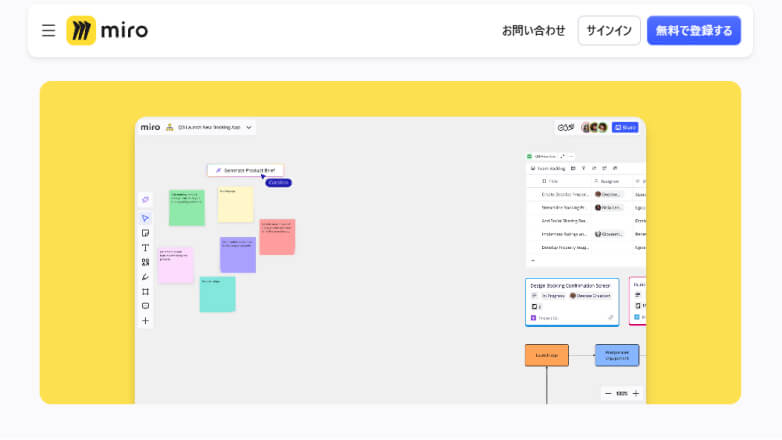
Task: Select the Text tool
Action: click(x=145, y=247)
